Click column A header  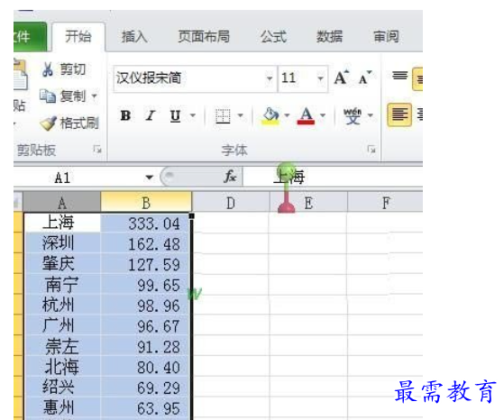pyautogui.click(x=61, y=203)
